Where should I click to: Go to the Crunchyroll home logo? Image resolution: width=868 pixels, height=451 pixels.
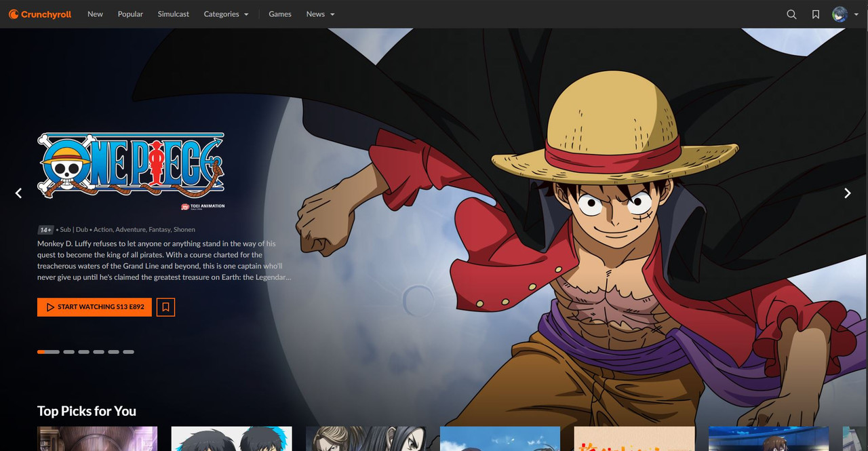click(x=40, y=14)
